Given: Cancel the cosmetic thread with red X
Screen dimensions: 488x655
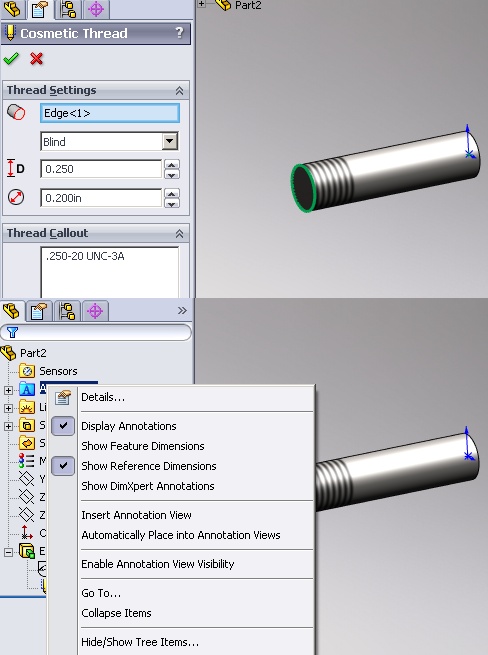Looking at the screenshot, I should (37, 59).
